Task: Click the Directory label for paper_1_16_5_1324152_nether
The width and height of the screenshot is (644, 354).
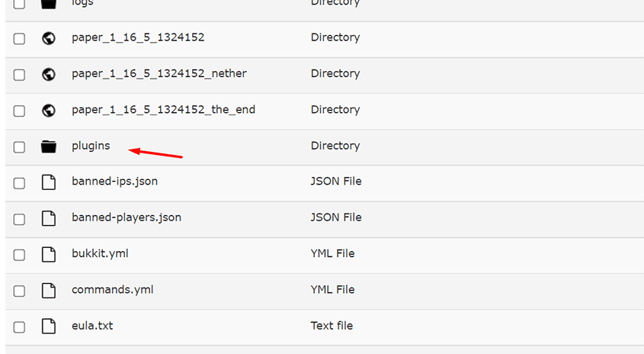Action: (x=335, y=73)
